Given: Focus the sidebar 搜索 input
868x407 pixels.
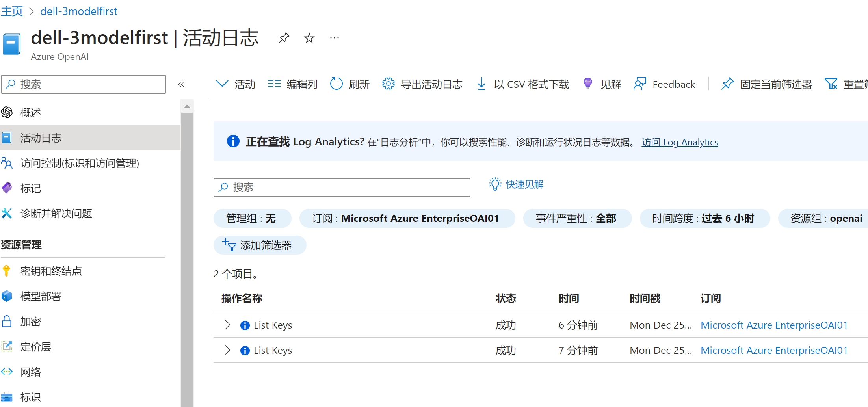Looking at the screenshot, I should pyautogui.click(x=84, y=84).
